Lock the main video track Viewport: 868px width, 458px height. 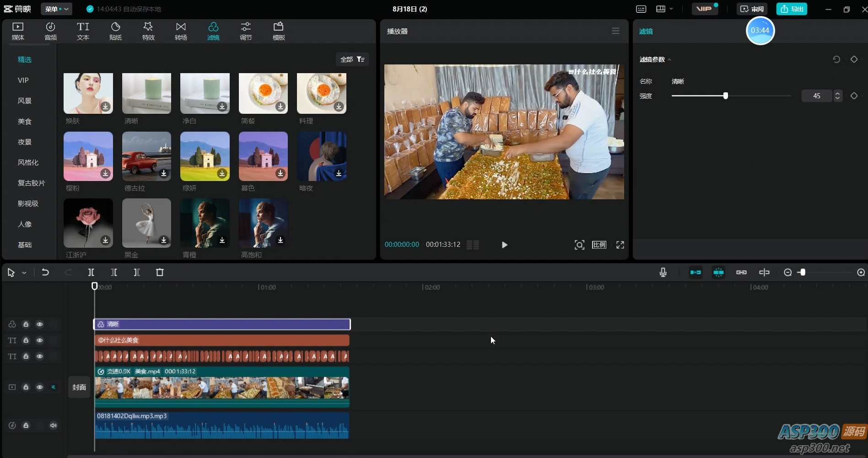[26, 387]
